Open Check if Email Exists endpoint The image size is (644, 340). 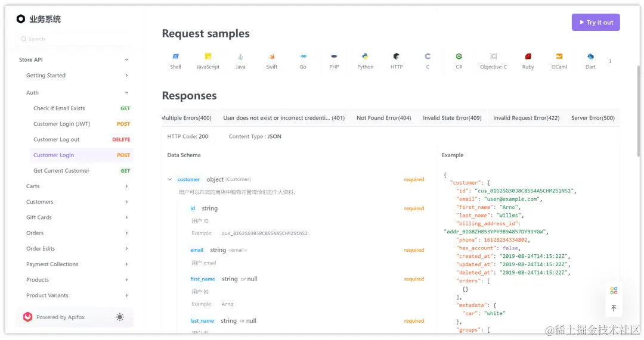click(81, 108)
